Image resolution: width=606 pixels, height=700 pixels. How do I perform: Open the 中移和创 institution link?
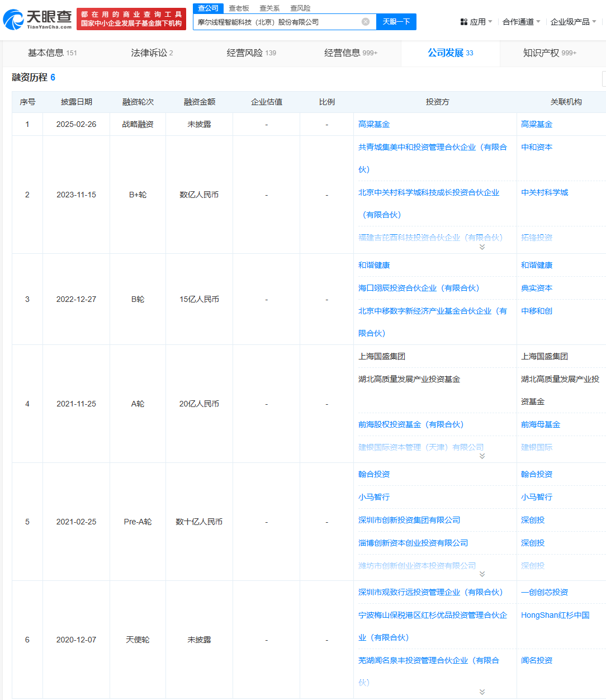(537, 311)
